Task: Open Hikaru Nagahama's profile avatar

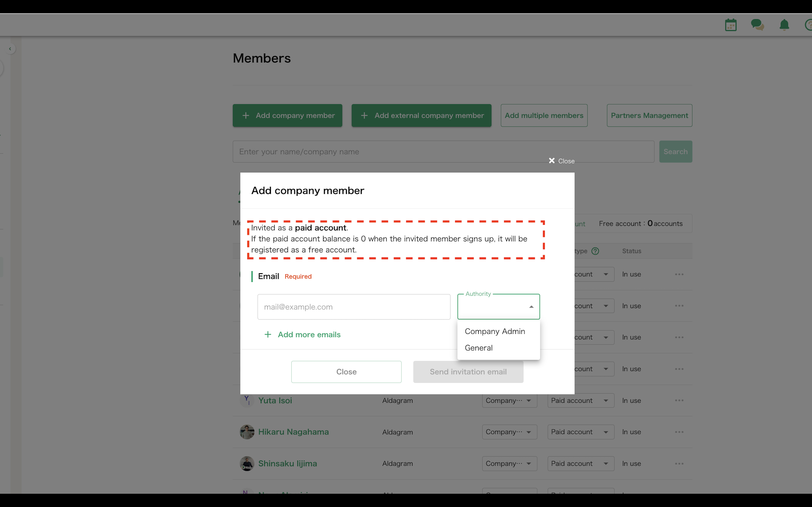Action: (x=247, y=432)
